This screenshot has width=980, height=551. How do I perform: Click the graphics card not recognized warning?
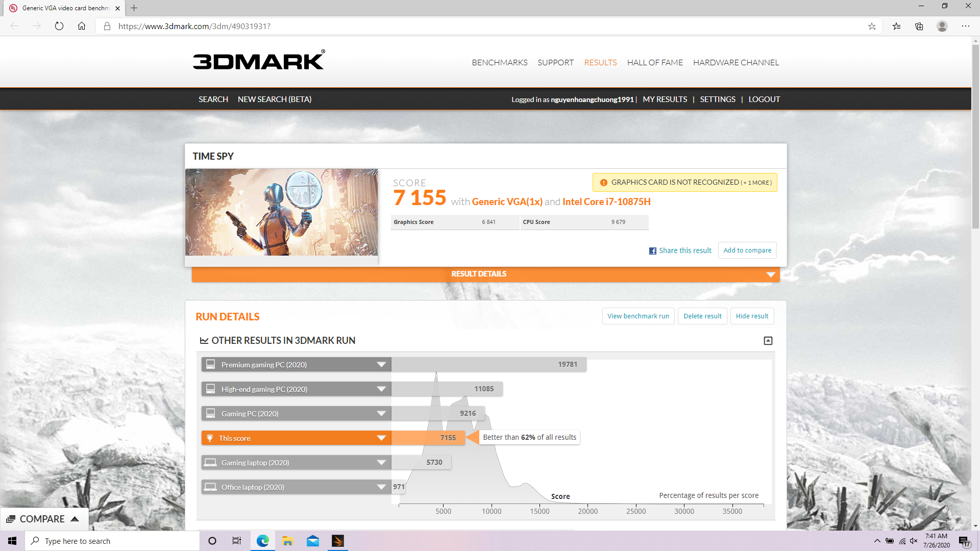click(684, 183)
